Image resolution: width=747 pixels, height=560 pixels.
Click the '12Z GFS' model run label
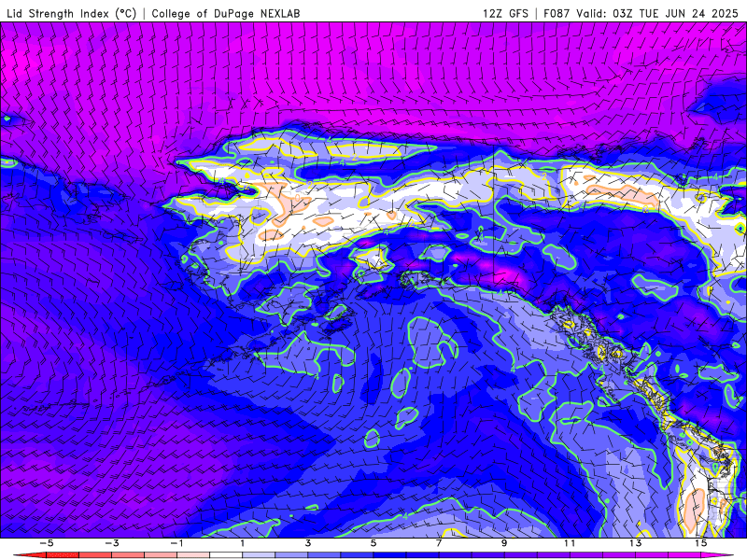[x=505, y=13]
